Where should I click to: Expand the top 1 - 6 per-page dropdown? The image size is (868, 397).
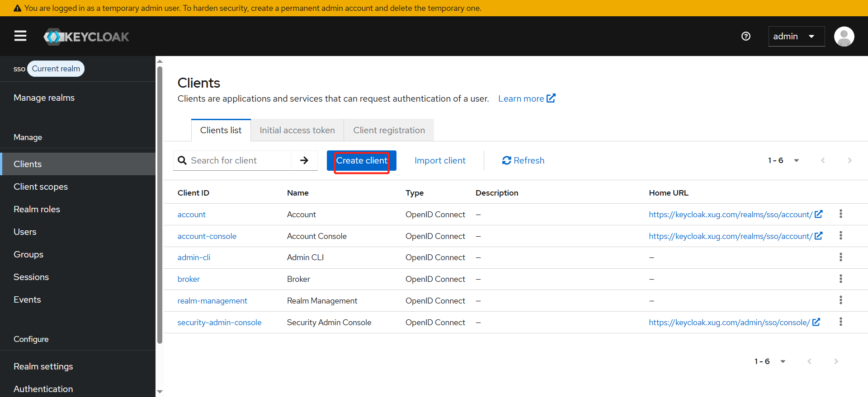coord(783,160)
